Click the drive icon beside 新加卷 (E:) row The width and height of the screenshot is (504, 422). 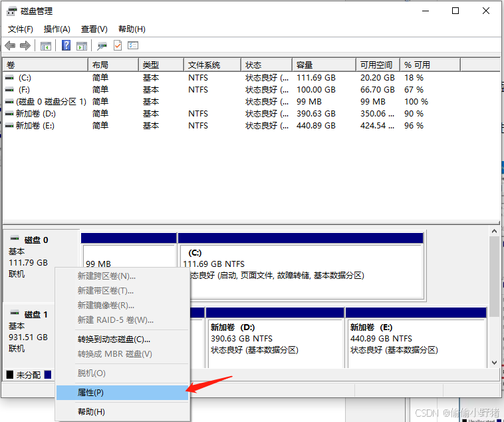(x=10, y=126)
